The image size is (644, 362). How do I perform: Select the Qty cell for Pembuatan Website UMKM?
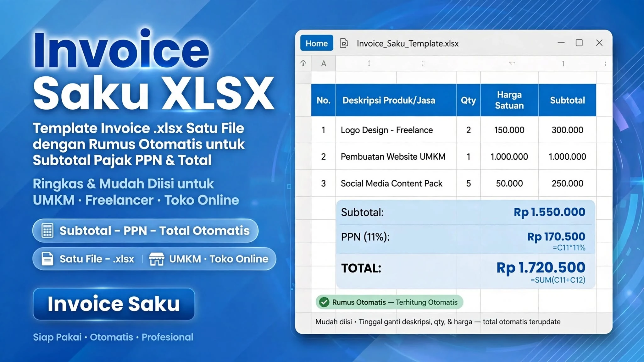point(468,156)
